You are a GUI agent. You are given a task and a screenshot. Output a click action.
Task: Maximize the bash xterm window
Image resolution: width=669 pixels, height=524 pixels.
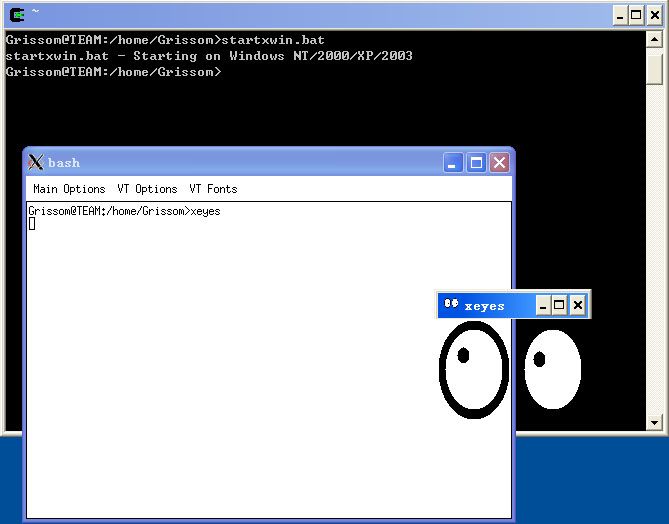(x=476, y=163)
